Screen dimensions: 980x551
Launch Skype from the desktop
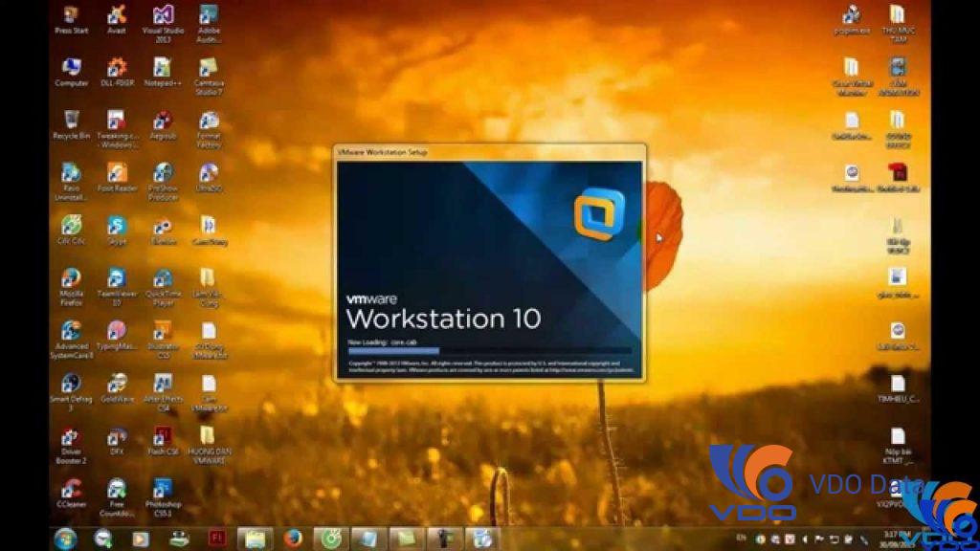pyautogui.click(x=116, y=228)
